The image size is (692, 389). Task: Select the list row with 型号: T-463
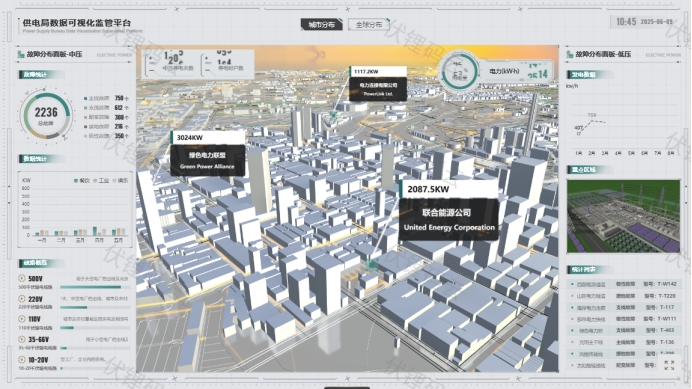[623, 330]
